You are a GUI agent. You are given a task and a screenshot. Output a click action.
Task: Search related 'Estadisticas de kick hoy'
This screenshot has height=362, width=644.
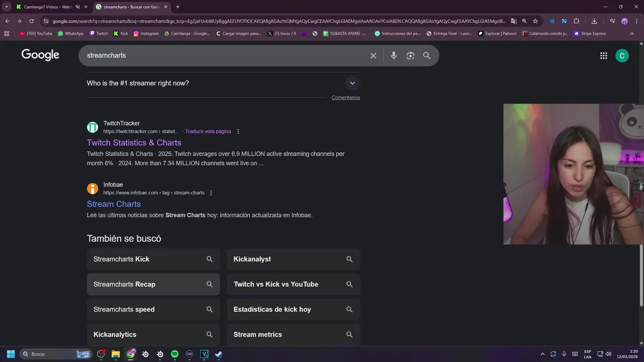pos(293,310)
